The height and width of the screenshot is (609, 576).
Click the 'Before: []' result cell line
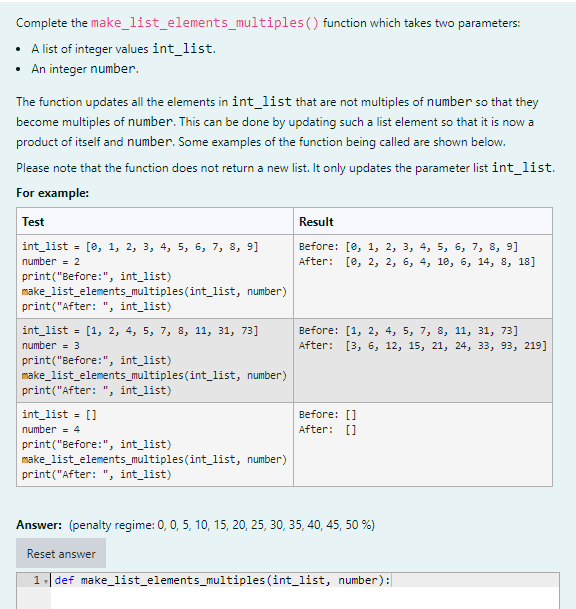coord(327,414)
